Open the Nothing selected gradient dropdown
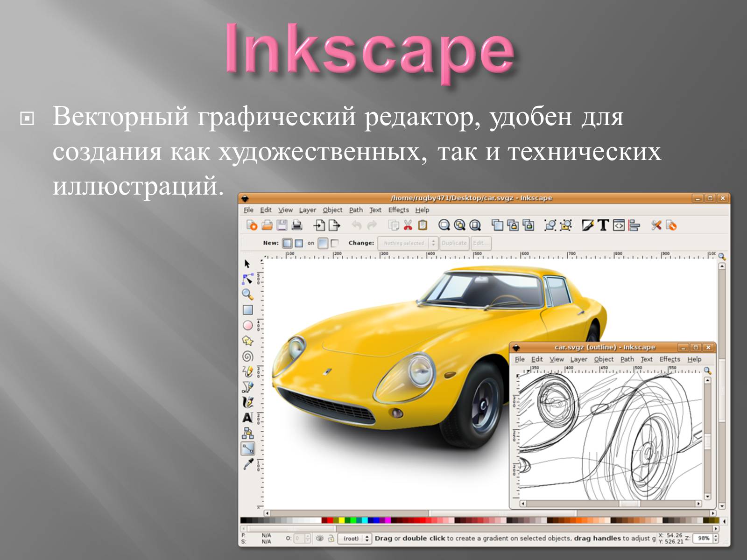This screenshot has width=747, height=560. pyautogui.click(x=408, y=243)
